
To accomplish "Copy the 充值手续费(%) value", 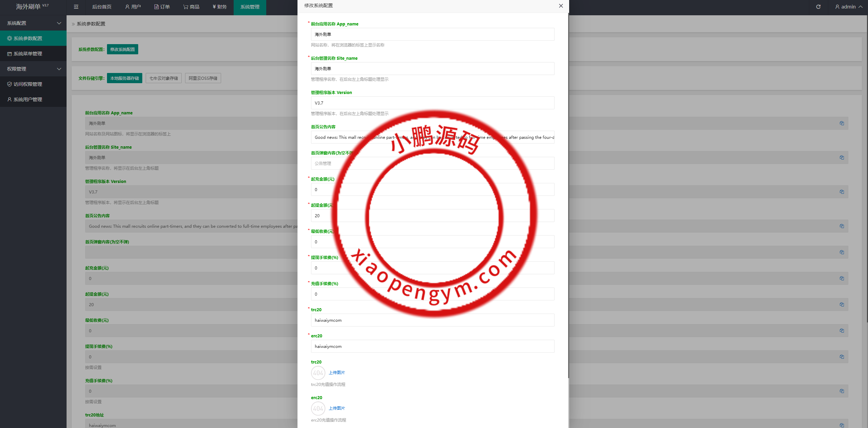I will click(842, 391).
